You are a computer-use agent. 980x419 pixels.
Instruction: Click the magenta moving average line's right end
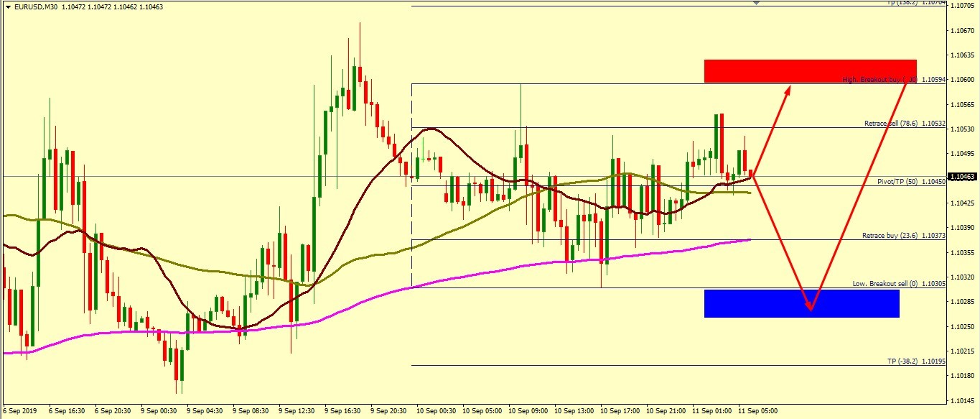[748, 240]
